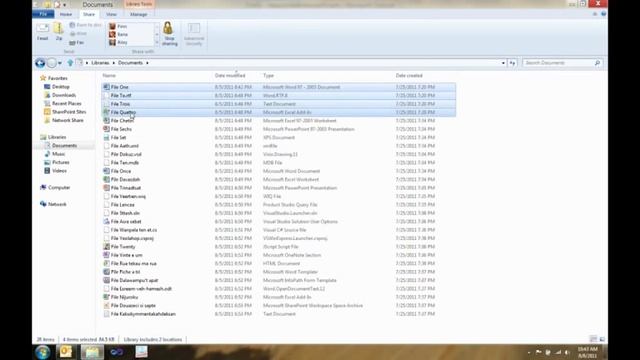
Task: Click the Up one level arrow
Action: [70, 63]
